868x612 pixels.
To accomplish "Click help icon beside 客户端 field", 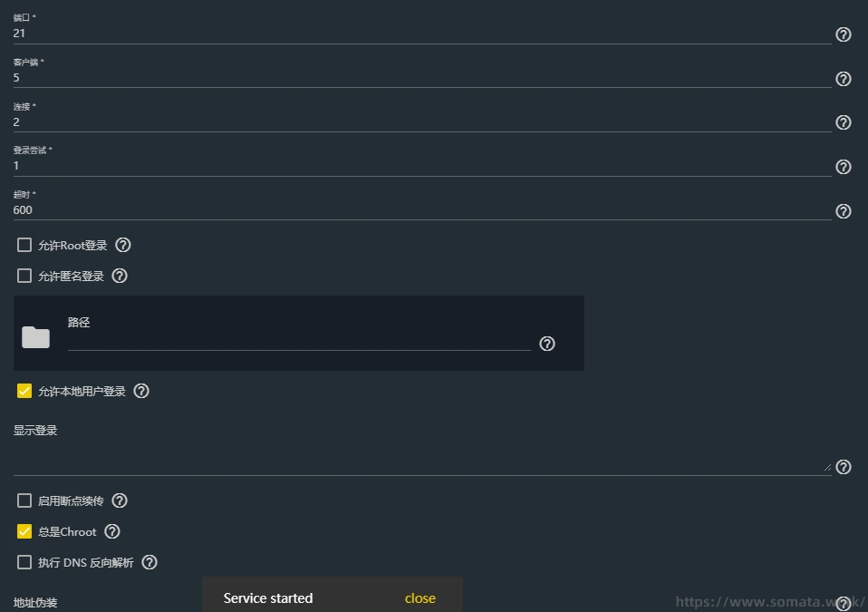I will coord(843,79).
